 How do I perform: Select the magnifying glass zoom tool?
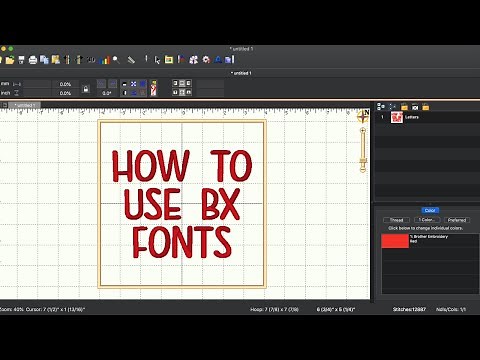pyautogui.click(x=116, y=60)
